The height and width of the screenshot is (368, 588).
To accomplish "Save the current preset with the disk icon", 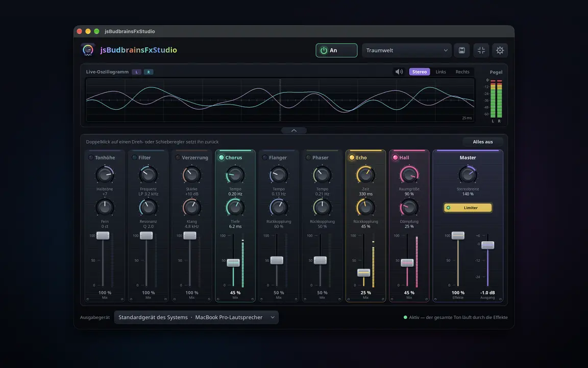I will 461,50.
